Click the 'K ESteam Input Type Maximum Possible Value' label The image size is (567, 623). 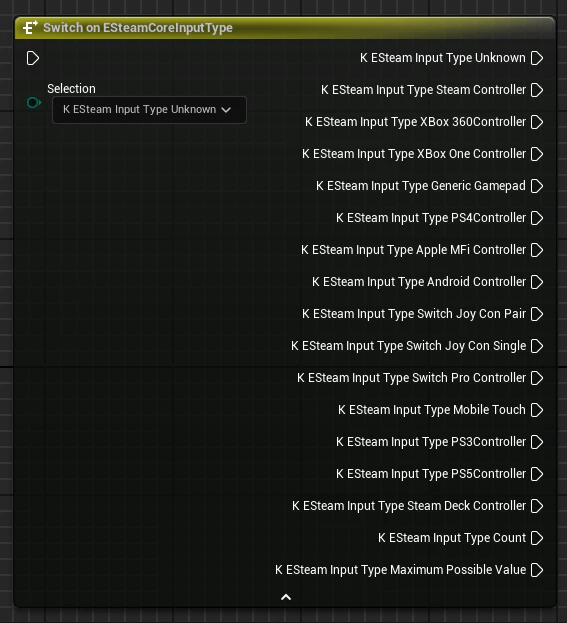coord(401,570)
